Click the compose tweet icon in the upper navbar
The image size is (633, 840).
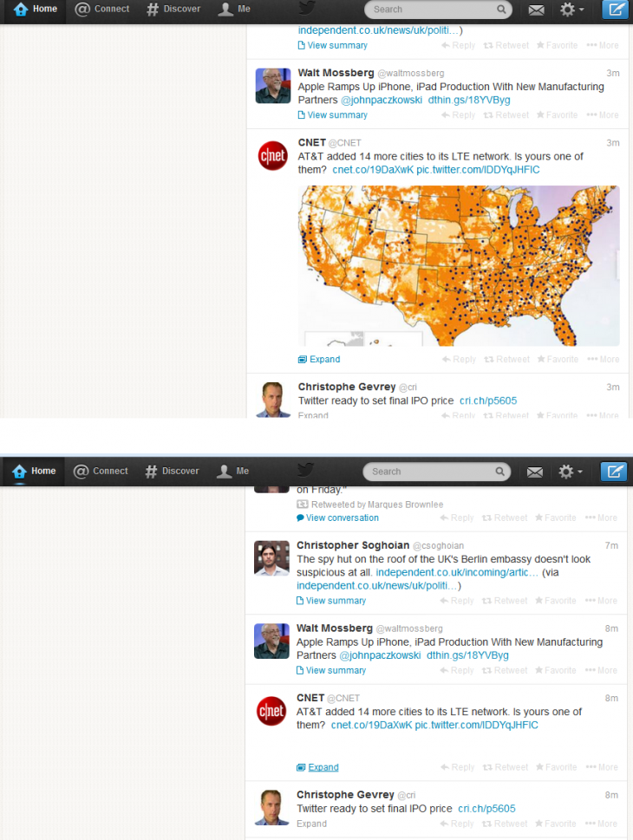tap(615, 10)
